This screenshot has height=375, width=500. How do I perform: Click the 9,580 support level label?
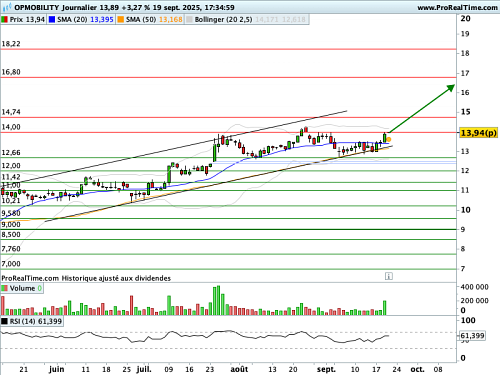(x=11, y=213)
